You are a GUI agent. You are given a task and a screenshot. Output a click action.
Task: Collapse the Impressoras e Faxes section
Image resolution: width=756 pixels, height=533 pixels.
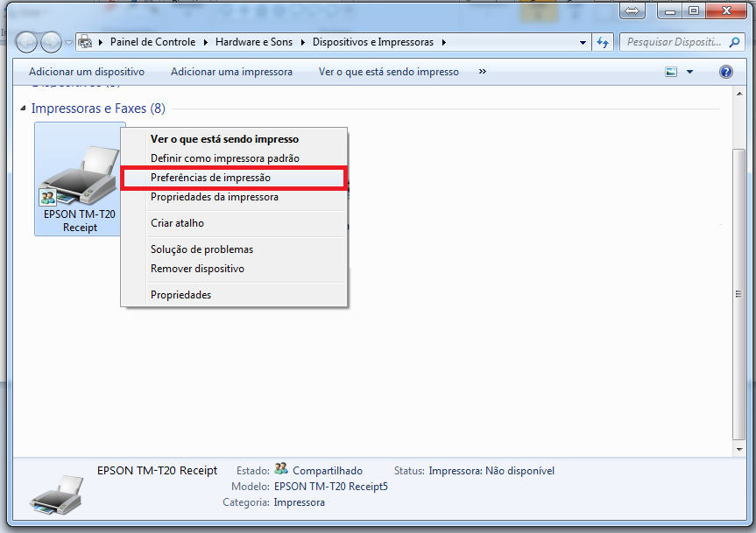pyautogui.click(x=23, y=109)
